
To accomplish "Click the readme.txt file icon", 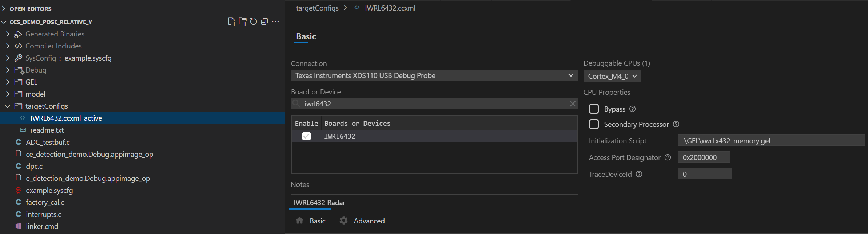I will 23,130.
